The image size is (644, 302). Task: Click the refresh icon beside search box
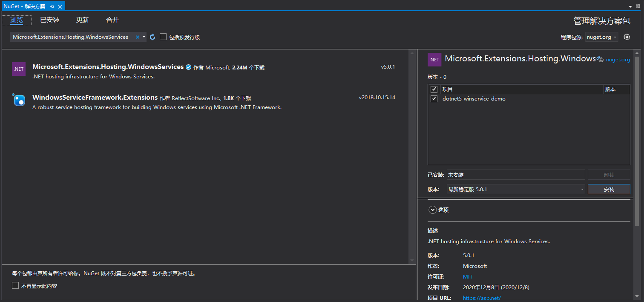(x=152, y=37)
